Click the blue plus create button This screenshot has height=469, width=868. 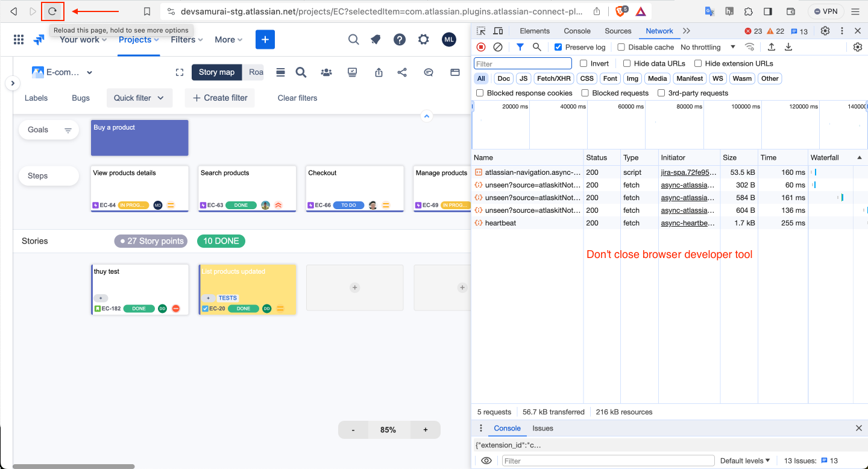265,40
